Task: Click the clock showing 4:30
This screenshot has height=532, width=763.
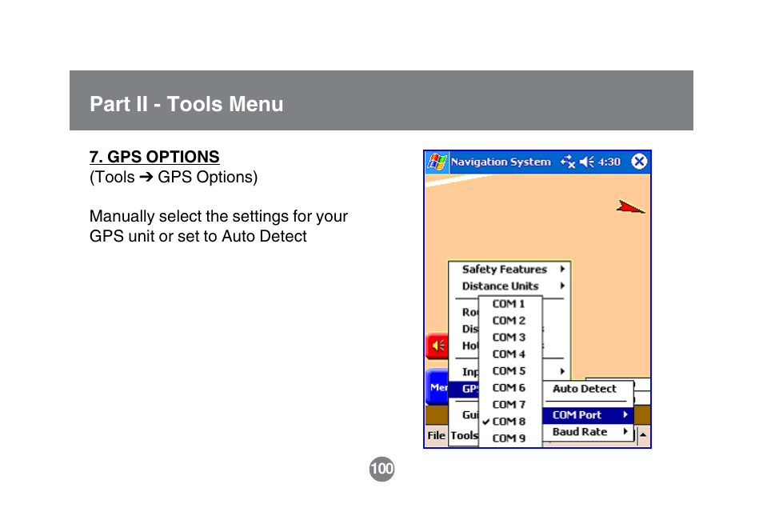Action: 609,162
